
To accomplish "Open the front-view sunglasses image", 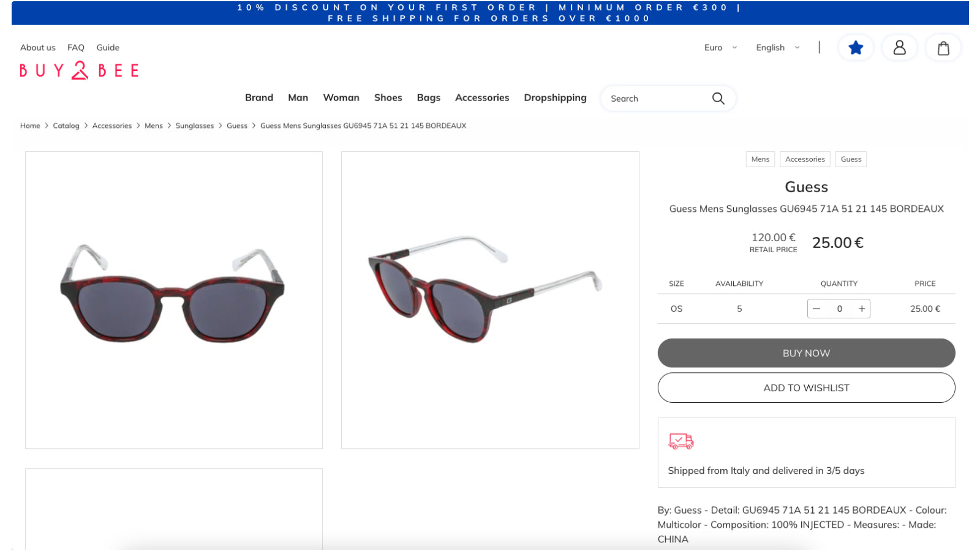I will pos(174,300).
